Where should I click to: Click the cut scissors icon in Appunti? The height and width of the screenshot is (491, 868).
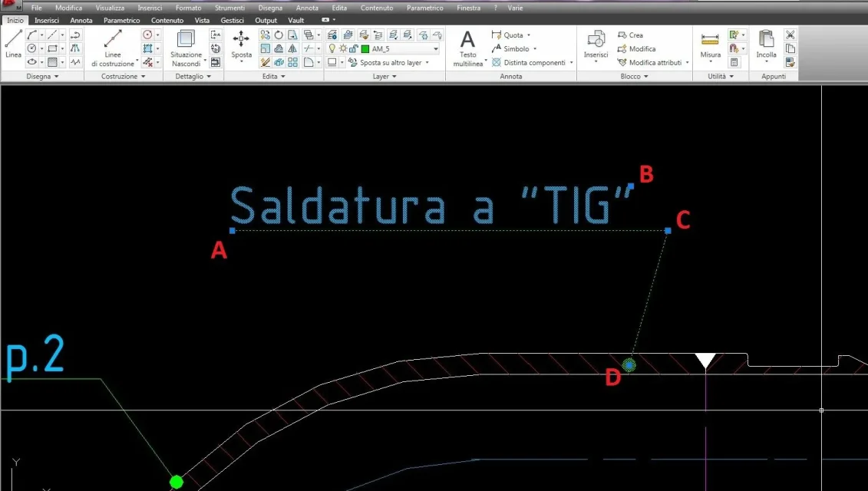[790, 35]
